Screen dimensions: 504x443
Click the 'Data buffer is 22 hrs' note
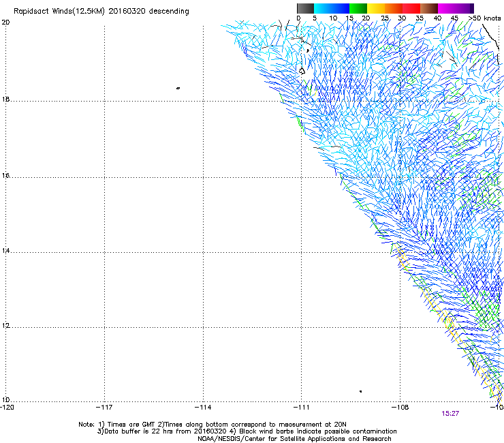pos(247,431)
